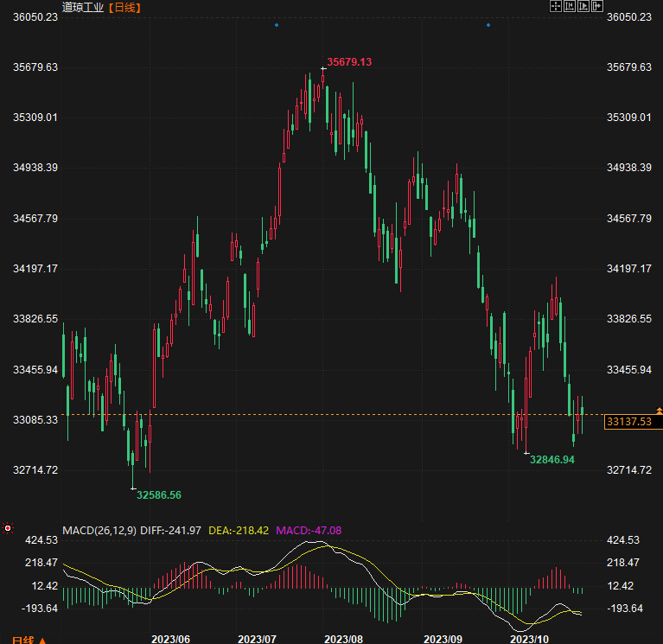Viewport: 663px width, 644px height.
Task: Open the MACD(26,12,9) indicator parameters
Action: (99, 529)
